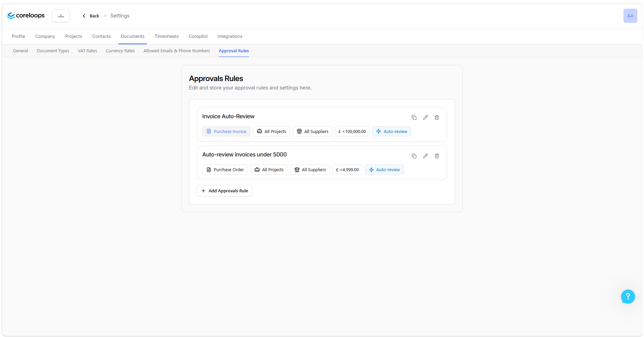Go back using the Back arrow

pos(91,16)
